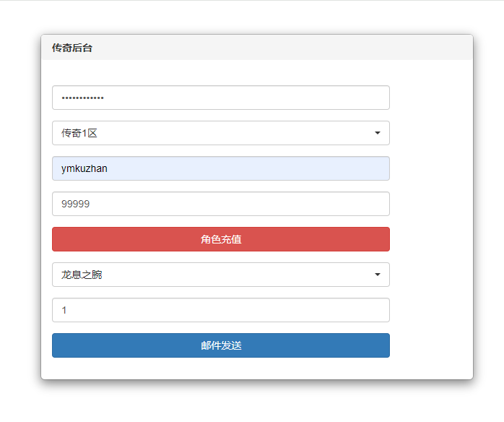The width and height of the screenshot is (504, 422).
Task: Place cursor after the 99999 value
Action: point(91,204)
